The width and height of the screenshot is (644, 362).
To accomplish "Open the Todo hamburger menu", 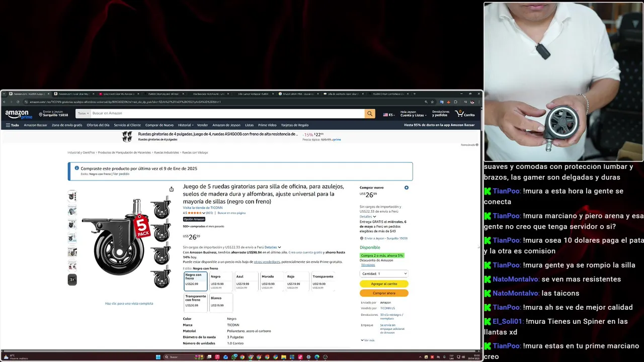I will tap(12, 125).
